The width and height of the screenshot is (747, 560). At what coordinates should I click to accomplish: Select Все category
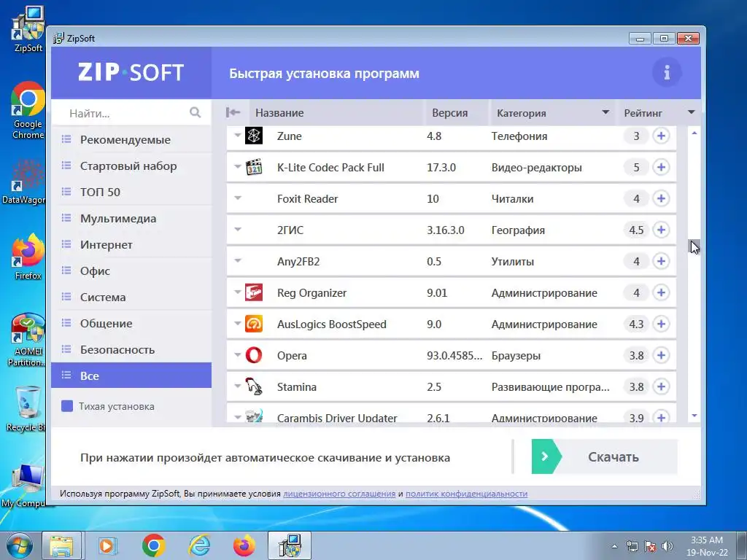coord(131,376)
